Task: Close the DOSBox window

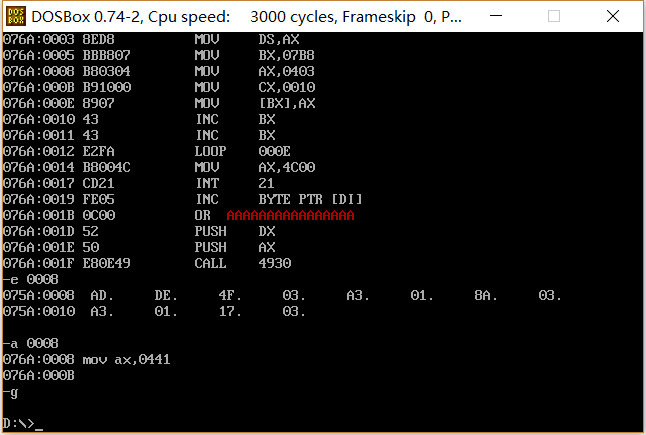Action: [x=613, y=16]
